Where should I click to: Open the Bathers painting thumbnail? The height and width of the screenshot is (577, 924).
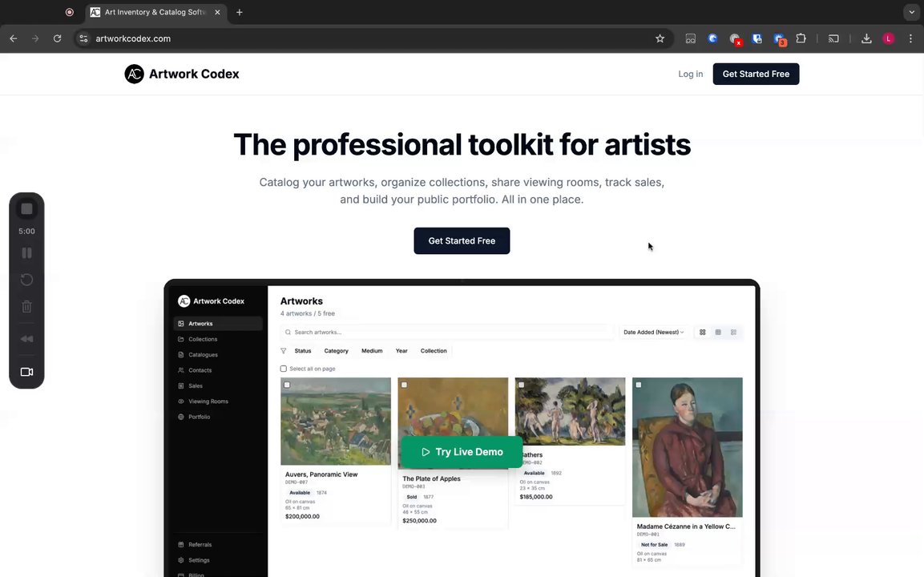570,411
